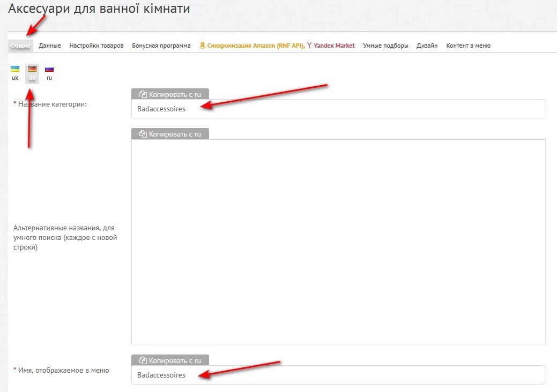Open the Контент в меню tab

(x=468, y=46)
